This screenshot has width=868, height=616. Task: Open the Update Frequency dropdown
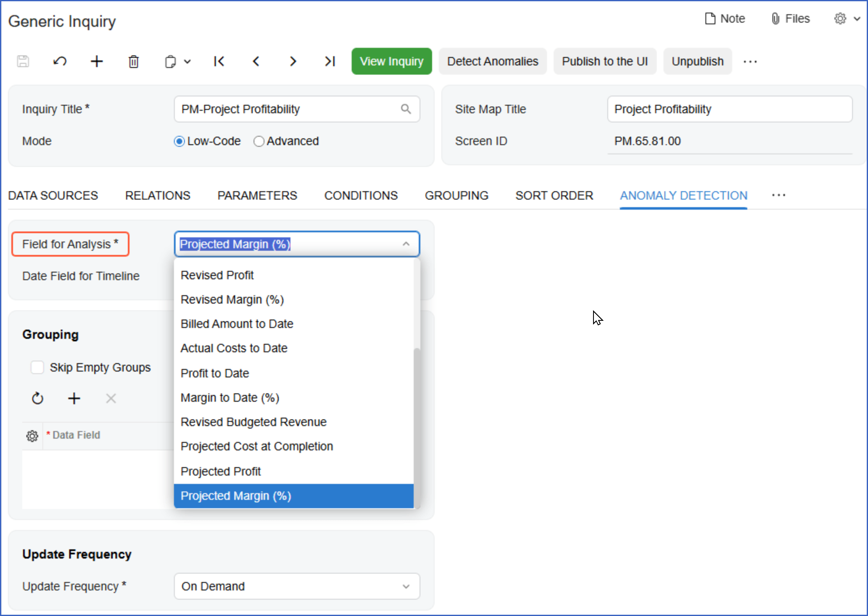point(406,586)
